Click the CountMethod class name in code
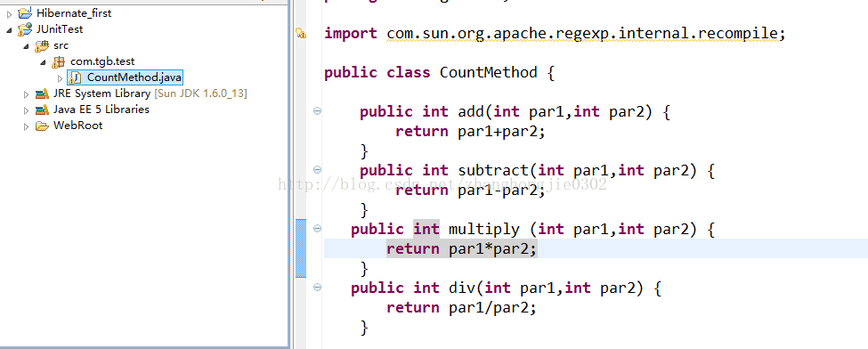The width and height of the screenshot is (868, 349). pos(488,73)
